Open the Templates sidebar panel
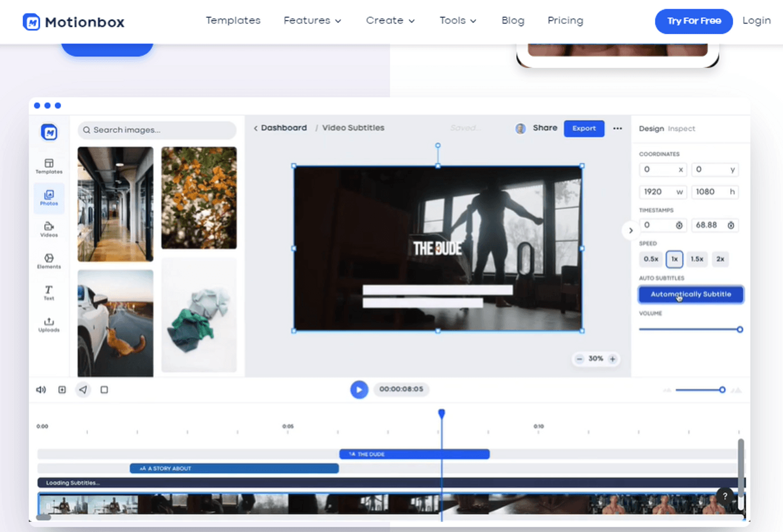 pyautogui.click(x=49, y=166)
